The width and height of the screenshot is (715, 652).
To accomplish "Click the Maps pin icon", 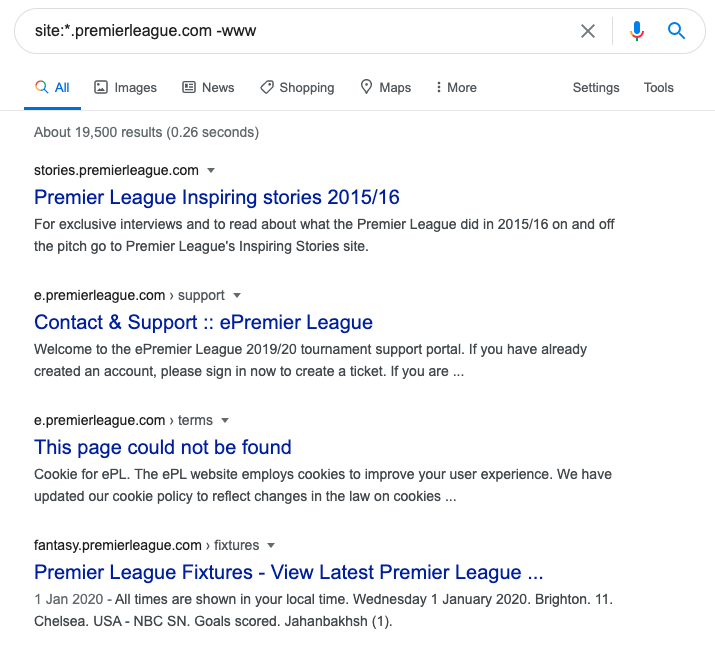I will (x=367, y=87).
